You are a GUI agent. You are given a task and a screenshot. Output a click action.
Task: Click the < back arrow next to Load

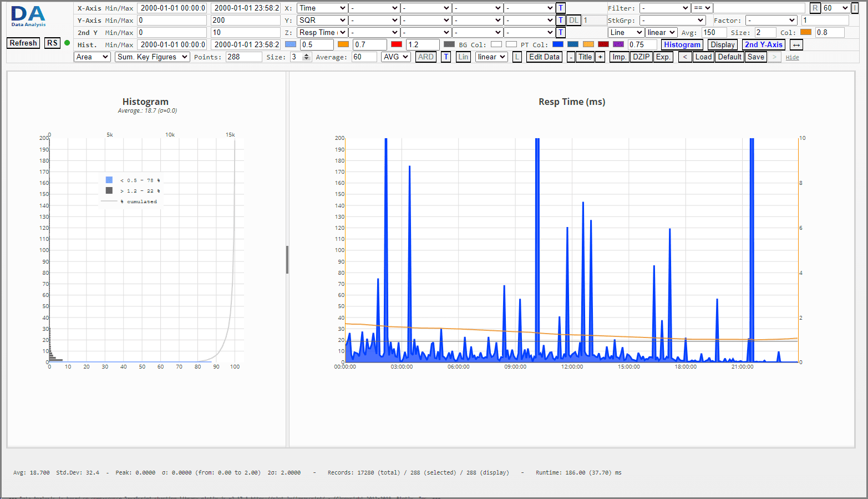[684, 57]
